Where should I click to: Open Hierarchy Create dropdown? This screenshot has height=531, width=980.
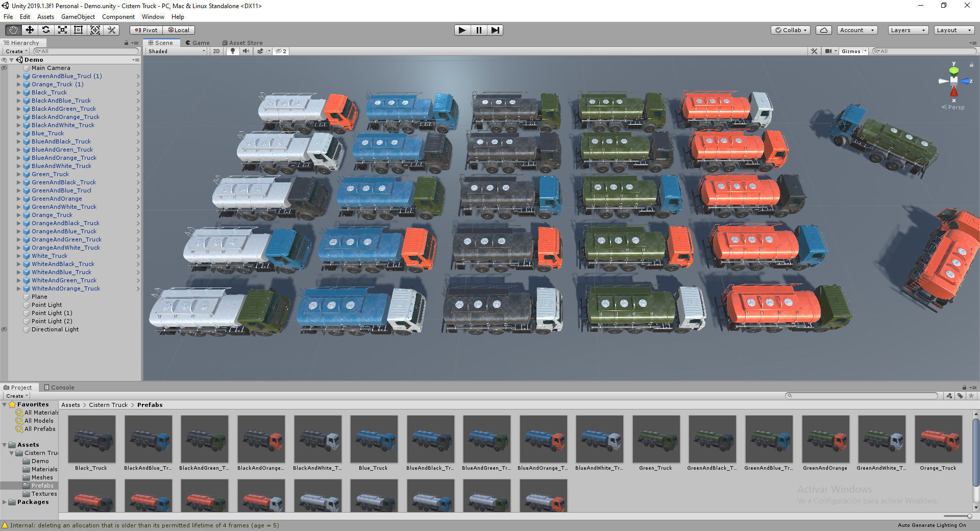pyautogui.click(x=16, y=51)
